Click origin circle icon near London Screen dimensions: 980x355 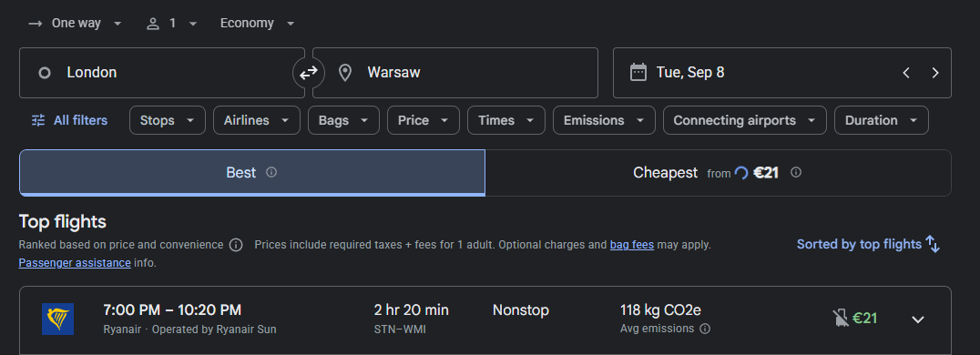(x=45, y=73)
